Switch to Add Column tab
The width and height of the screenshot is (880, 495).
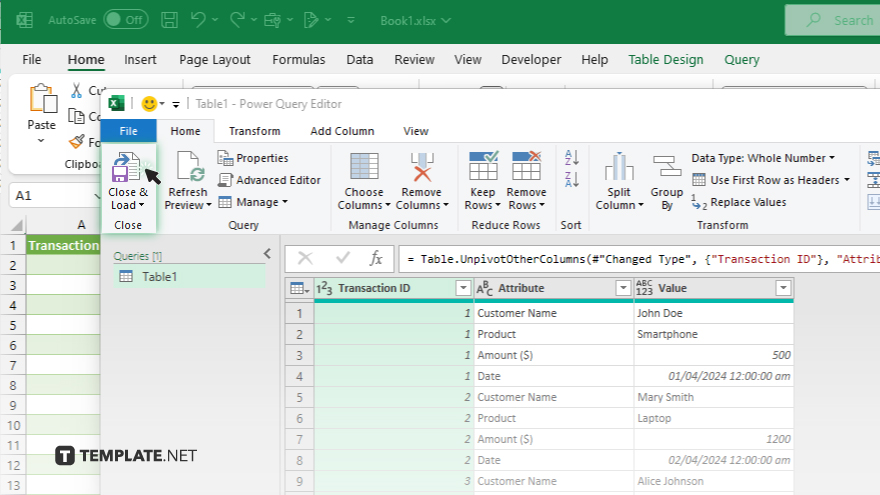342,131
